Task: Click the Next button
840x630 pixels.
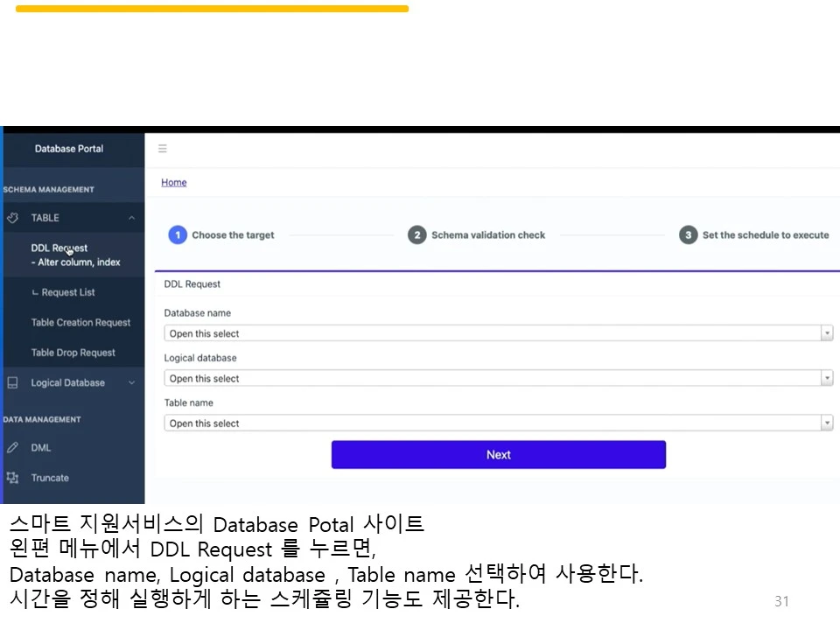Action: 498,454
